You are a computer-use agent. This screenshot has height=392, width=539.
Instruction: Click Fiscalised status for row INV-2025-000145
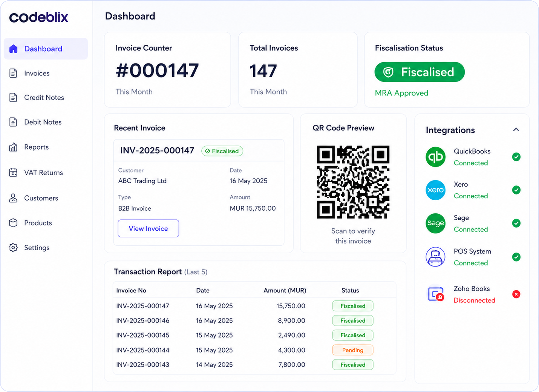pyautogui.click(x=353, y=335)
